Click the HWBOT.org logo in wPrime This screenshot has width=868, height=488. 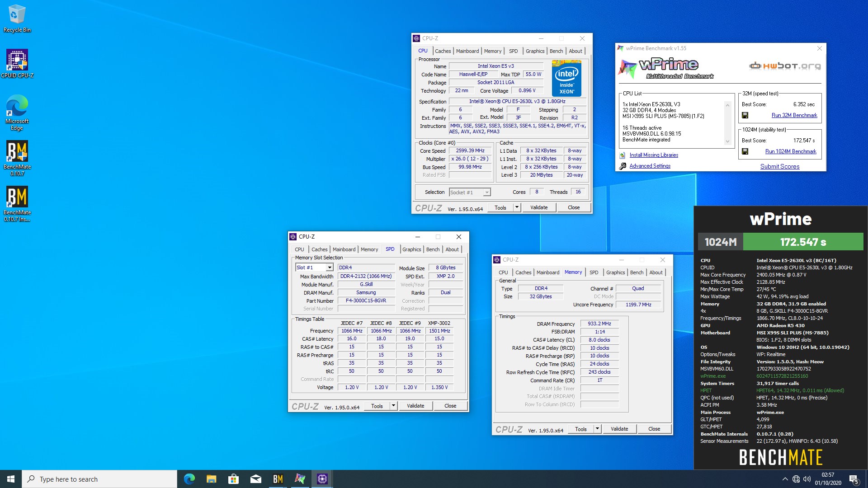point(785,66)
